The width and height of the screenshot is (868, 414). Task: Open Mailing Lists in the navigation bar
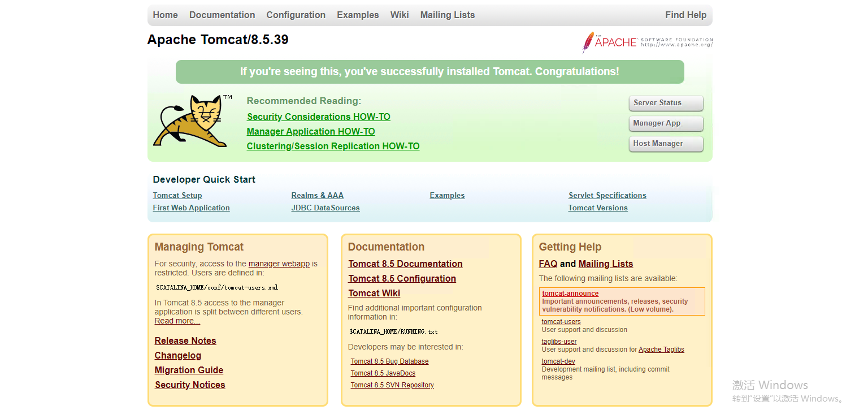click(x=448, y=15)
